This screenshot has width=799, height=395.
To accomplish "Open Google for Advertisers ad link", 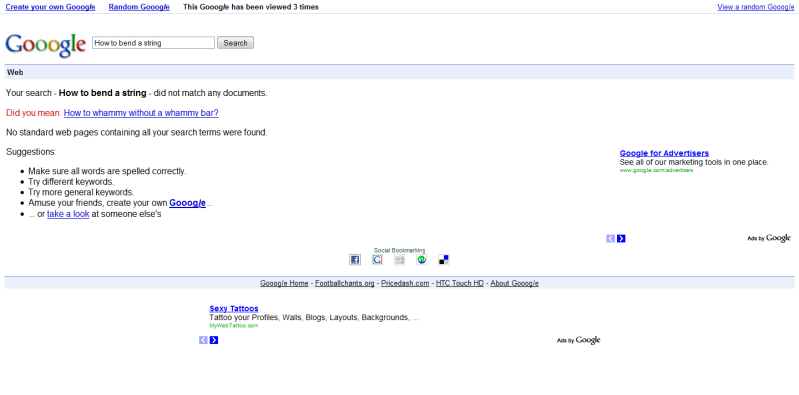I will coord(664,153).
